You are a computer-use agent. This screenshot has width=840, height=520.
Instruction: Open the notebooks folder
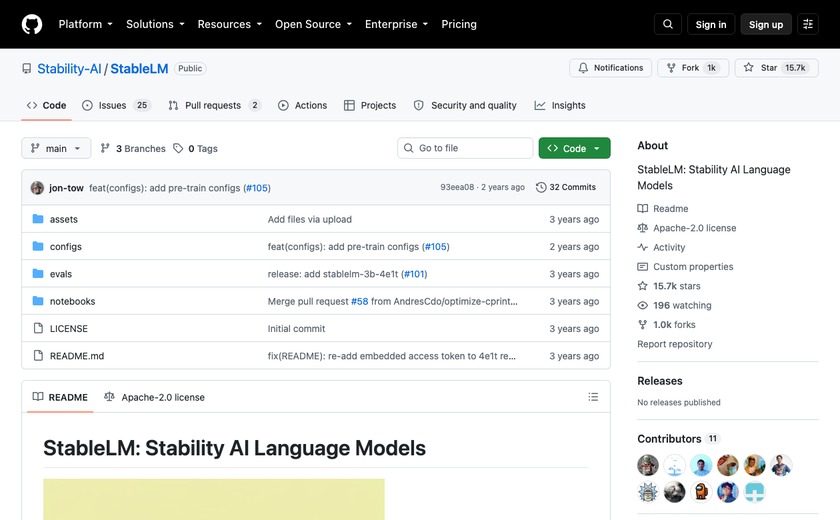click(72, 301)
